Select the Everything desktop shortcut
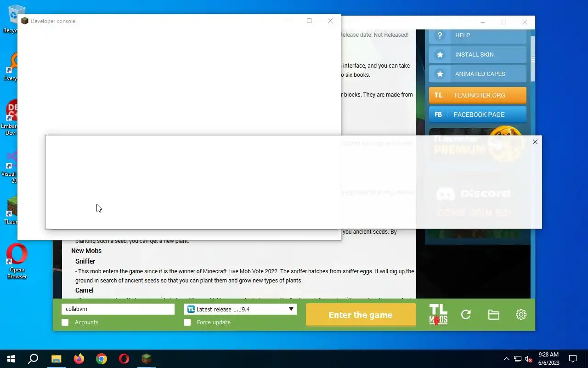 tap(11, 67)
